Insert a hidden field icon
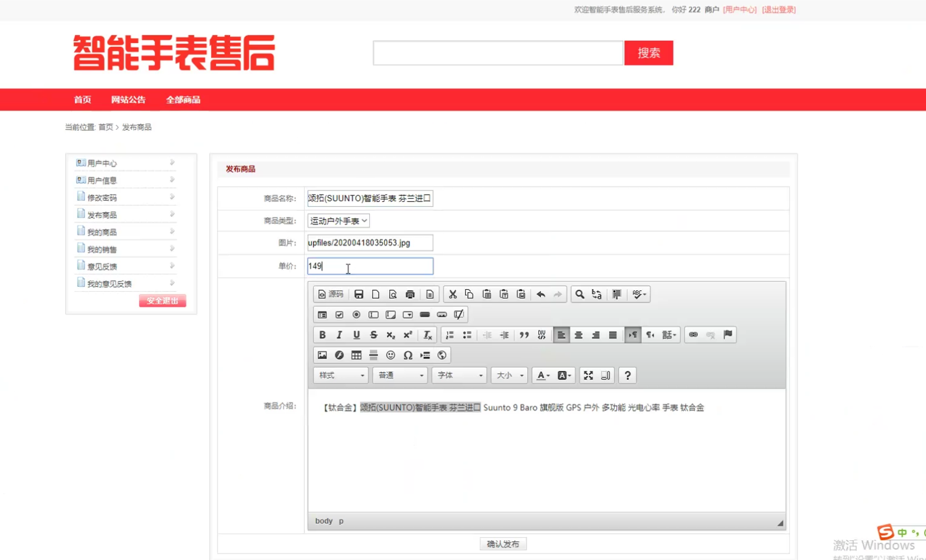926x560 pixels. [x=459, y=314]
